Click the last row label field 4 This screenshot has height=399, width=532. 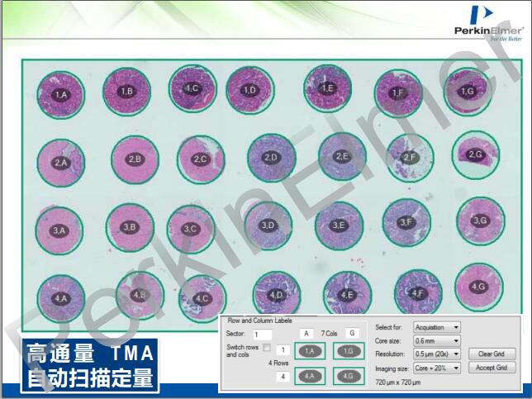point(283,377)
